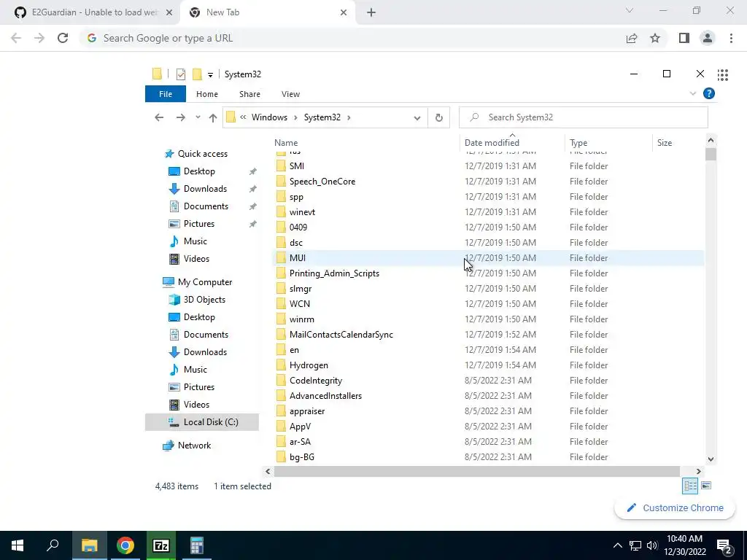747x560 pixels.
Task: Open Google apps grid icon
Action: (723, 75)
